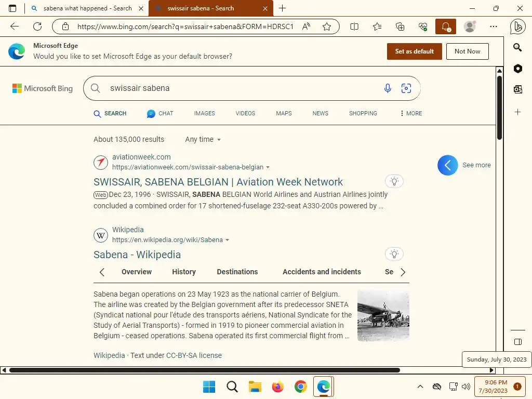The height and width of the screenshot is (399, 532).
Task: Open the tab actions menu icon
Action: (x=12, y=8)
